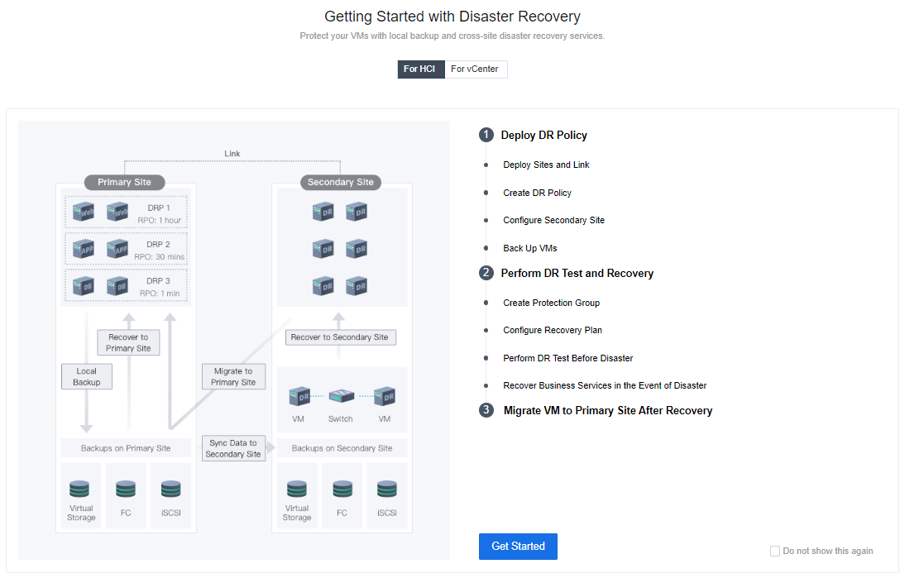The image size is (924, 578).
Task: Open the Deploy Sites and Link step
Action: click(x=546, y=165)
